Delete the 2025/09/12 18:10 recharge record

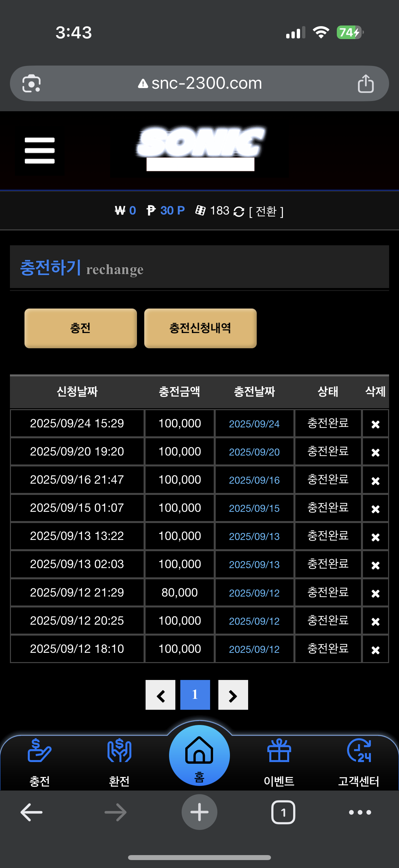pyautogui.click(x=375, y=650)
